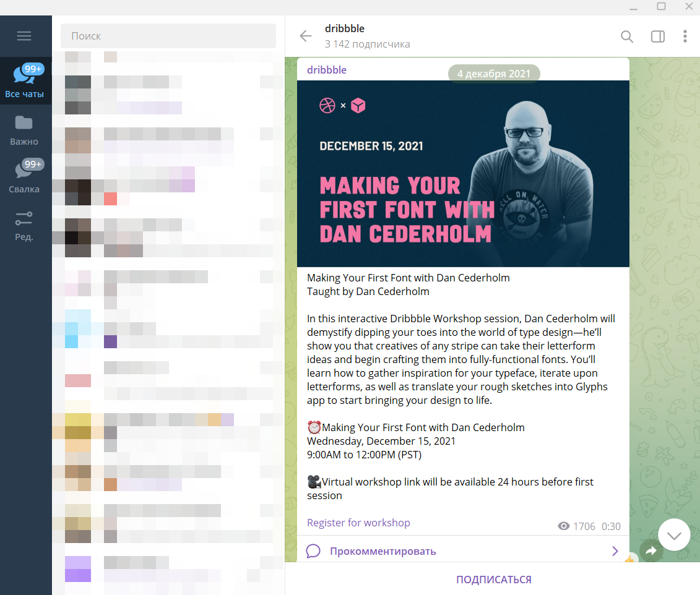Viewport: 700px width, 595px height.
Task: Open the Dan Cederholm workshop banner image
Action: [463, 174]
